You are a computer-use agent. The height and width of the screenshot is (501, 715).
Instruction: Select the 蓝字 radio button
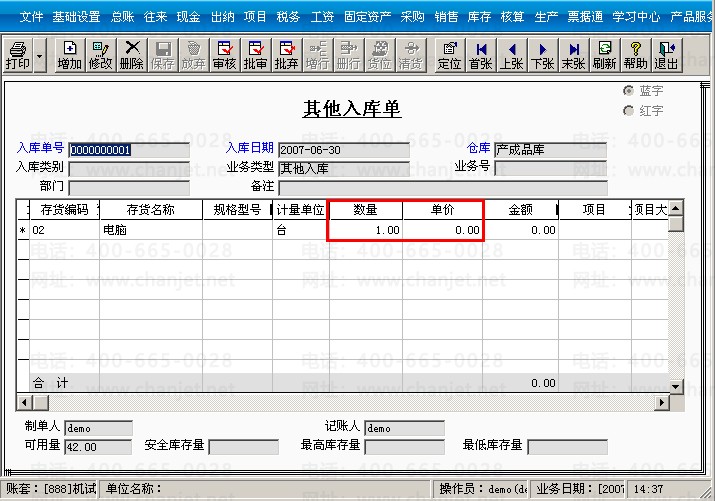click(628, 91)
